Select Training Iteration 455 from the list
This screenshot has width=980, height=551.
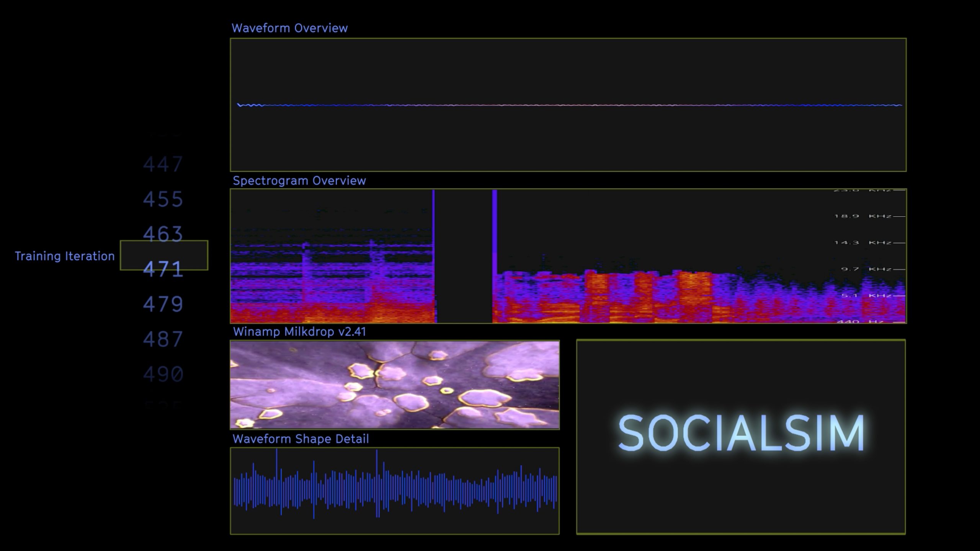[x=164, y=199]
